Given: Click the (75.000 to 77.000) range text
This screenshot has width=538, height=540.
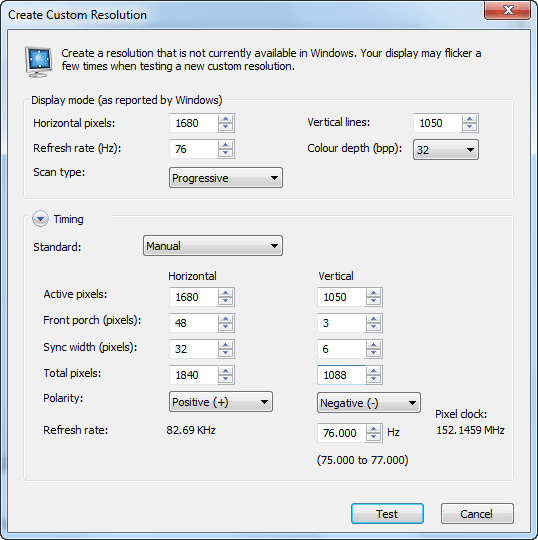Looking at the screenshot, I should click(362, 460).
